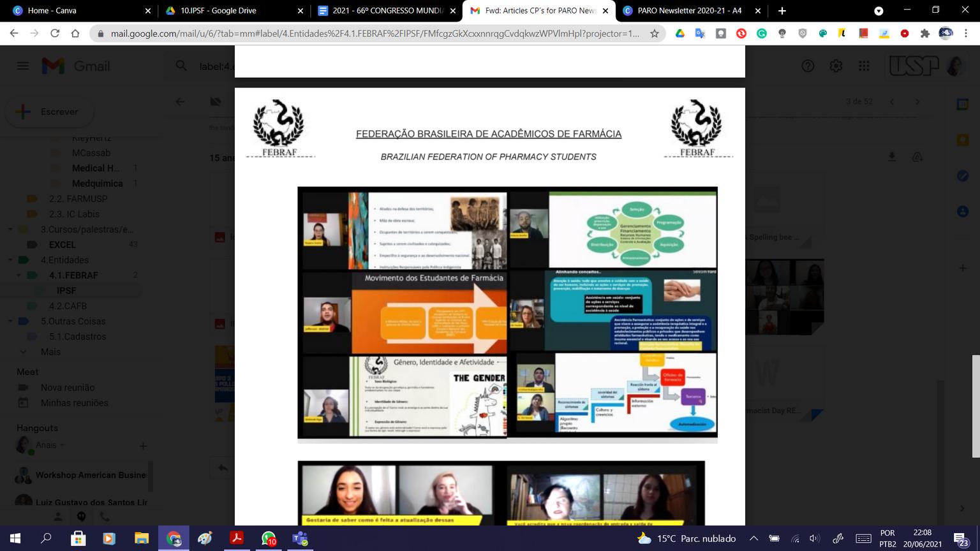Collapse the 3.Cursos/palestras label

[10, 230]
